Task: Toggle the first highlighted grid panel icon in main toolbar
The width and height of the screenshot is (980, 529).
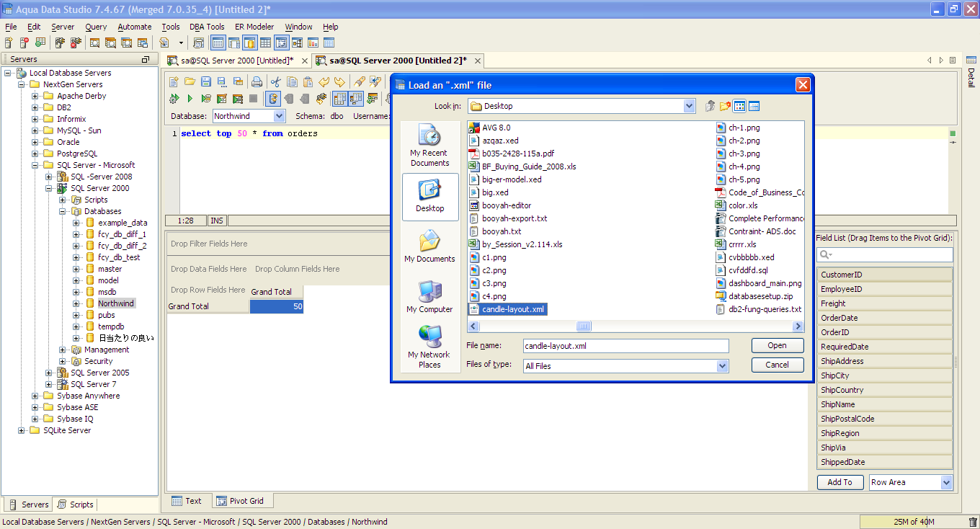Action: coord(218,43)
